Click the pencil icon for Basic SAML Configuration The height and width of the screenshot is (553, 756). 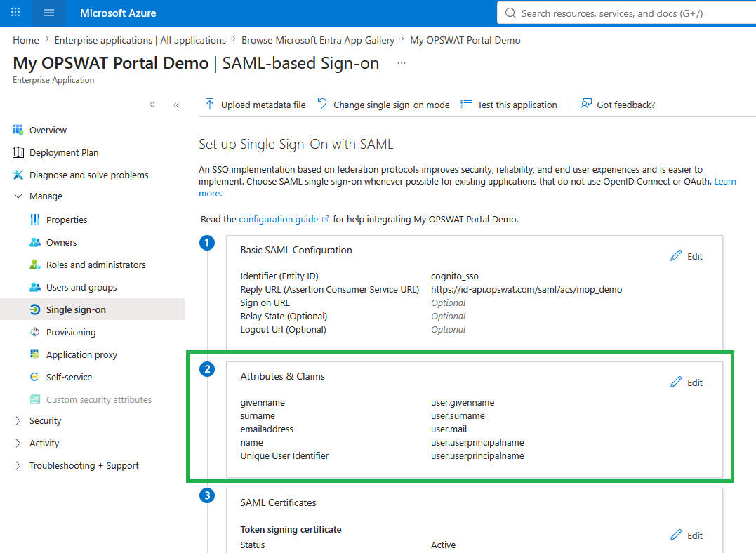[676, 255]
